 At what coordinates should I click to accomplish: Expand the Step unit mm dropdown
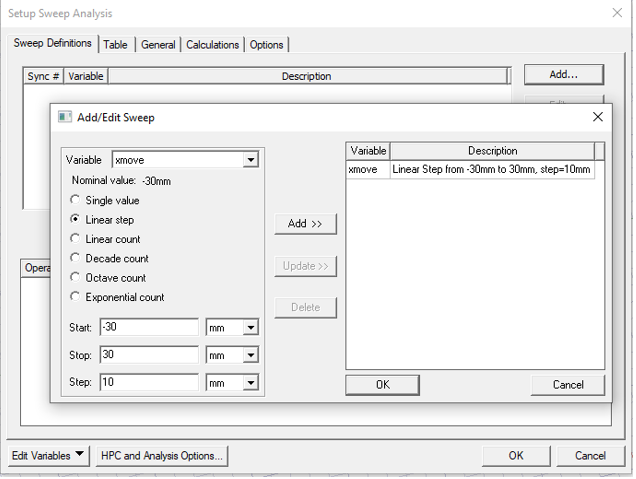(x=250, y=383)
